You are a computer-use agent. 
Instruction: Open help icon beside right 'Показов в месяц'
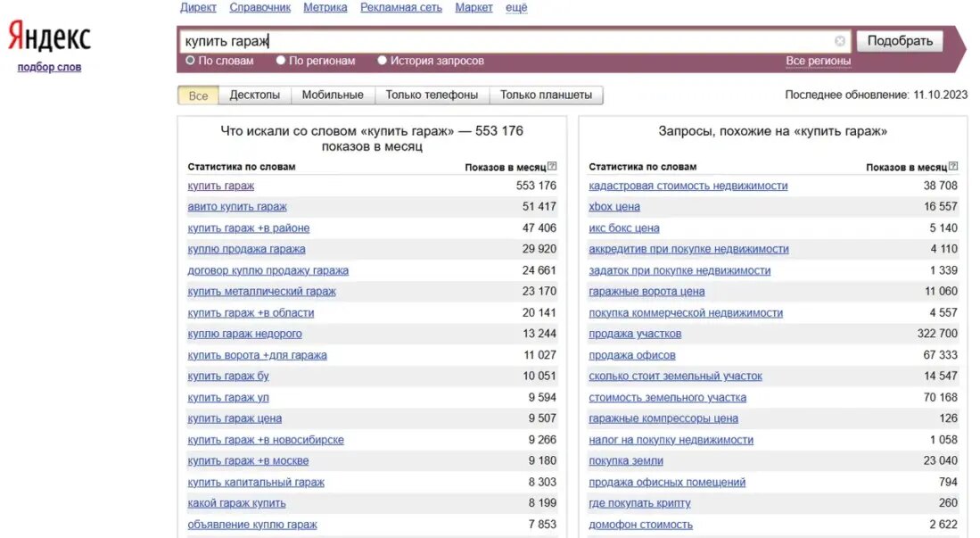point(953,167)
